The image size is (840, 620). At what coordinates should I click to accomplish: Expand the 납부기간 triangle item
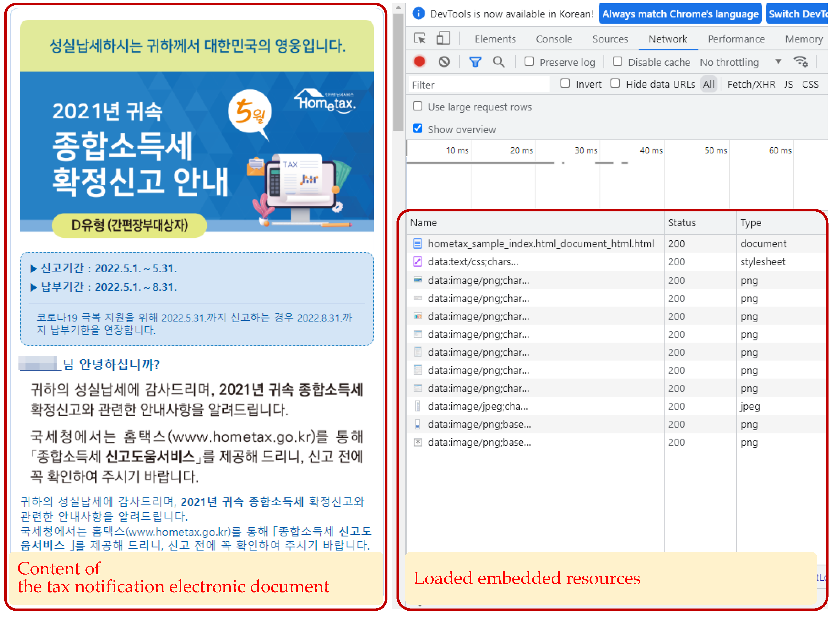click(x=34, y=288)
